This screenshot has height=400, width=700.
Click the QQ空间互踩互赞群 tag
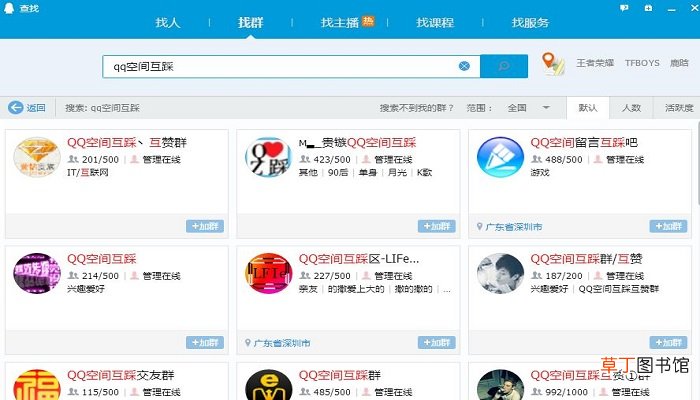click(619, 289)
